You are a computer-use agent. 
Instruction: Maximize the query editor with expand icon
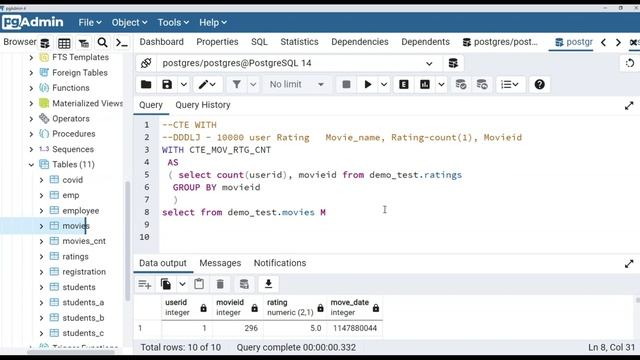tap(629, 106)
